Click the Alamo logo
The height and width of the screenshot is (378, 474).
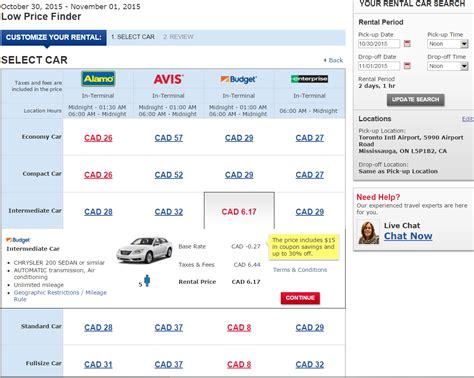click(x=98, y=79)
